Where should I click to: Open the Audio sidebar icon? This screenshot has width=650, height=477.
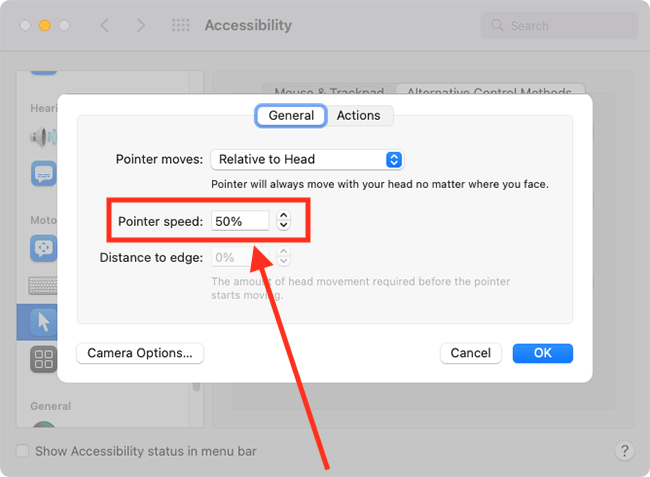pos(43,137)
